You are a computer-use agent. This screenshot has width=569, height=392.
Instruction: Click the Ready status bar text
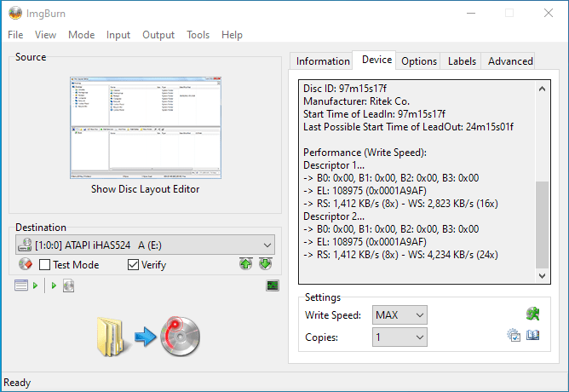(17, 383)
